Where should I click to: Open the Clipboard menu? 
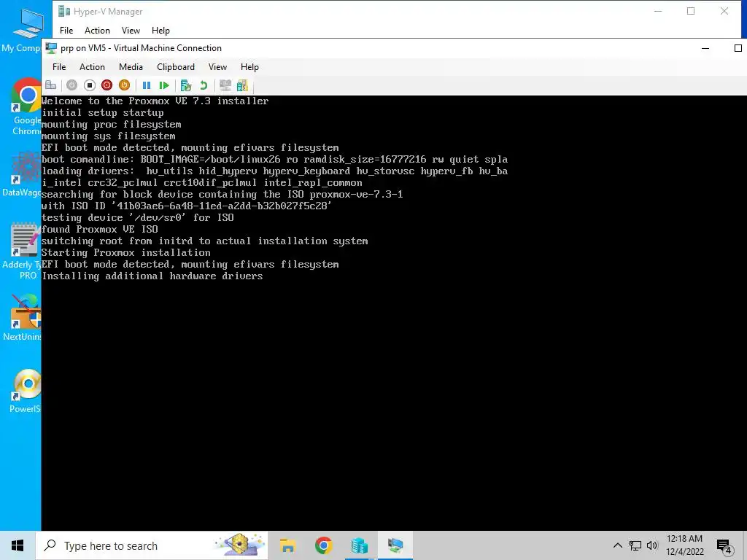pos(176,66)
